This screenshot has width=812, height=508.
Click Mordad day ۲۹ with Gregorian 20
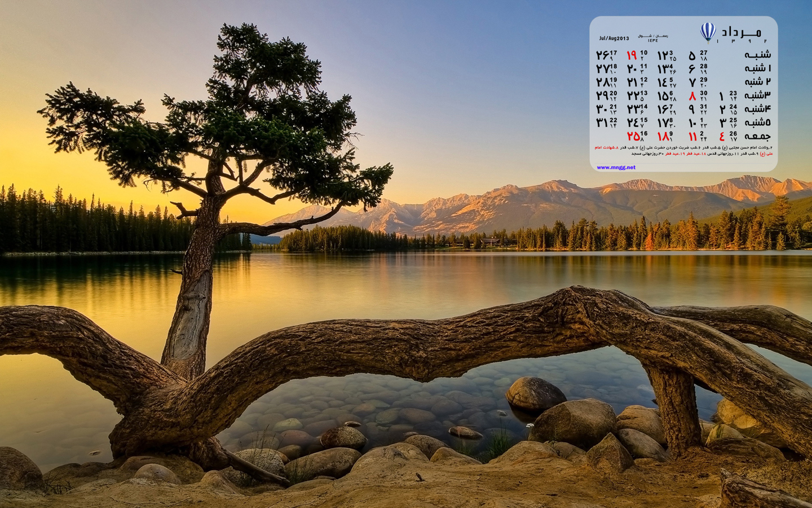click(x=606, y=96)
